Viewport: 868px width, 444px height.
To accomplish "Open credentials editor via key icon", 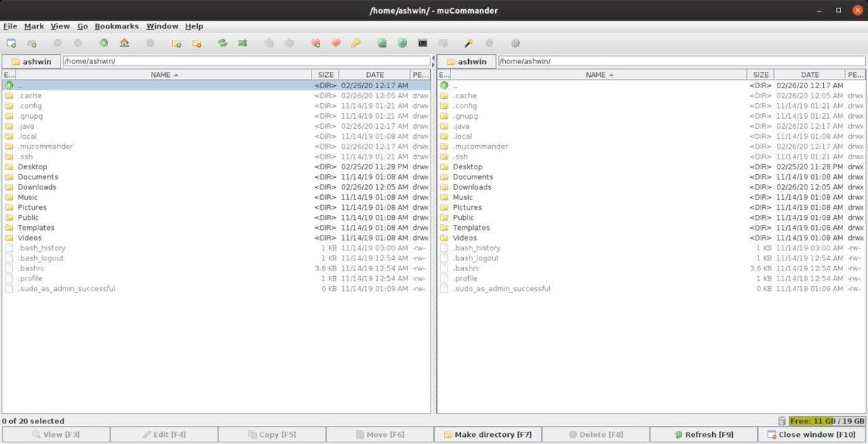I will coord(356,43).
